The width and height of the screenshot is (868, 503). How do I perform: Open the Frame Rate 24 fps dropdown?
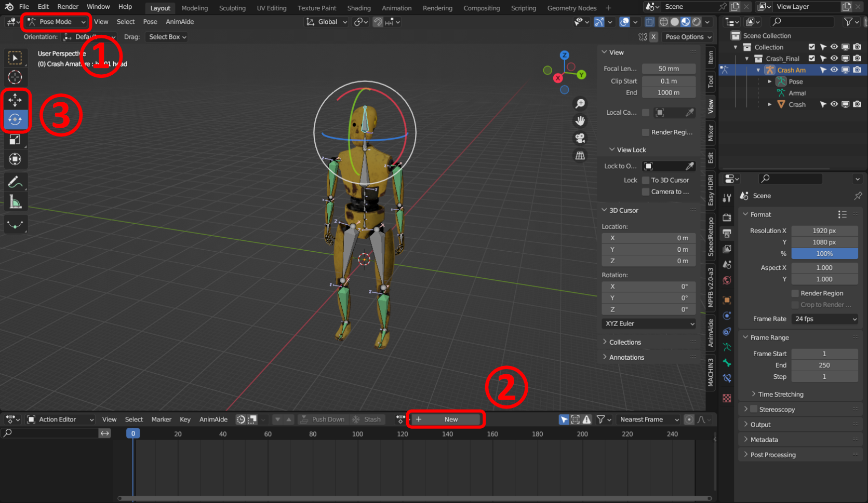pyautogui.click(x=825, y=319)
